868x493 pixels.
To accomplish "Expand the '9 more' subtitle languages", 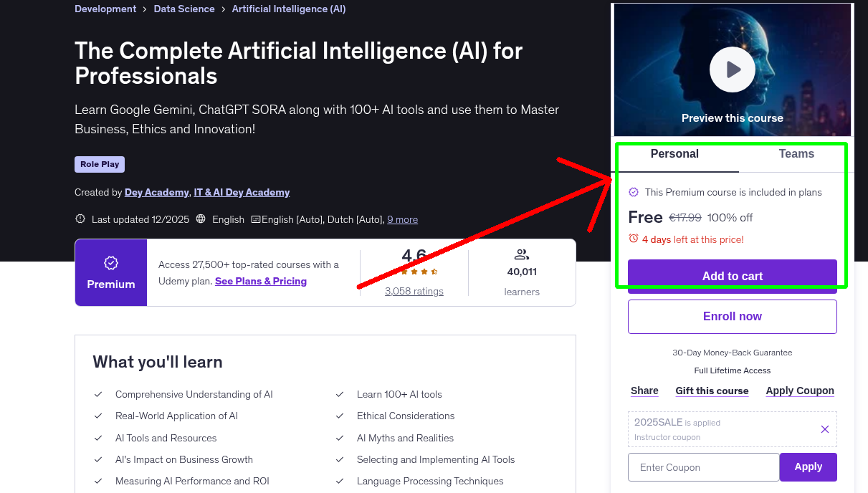I will [x=402, y=219].
